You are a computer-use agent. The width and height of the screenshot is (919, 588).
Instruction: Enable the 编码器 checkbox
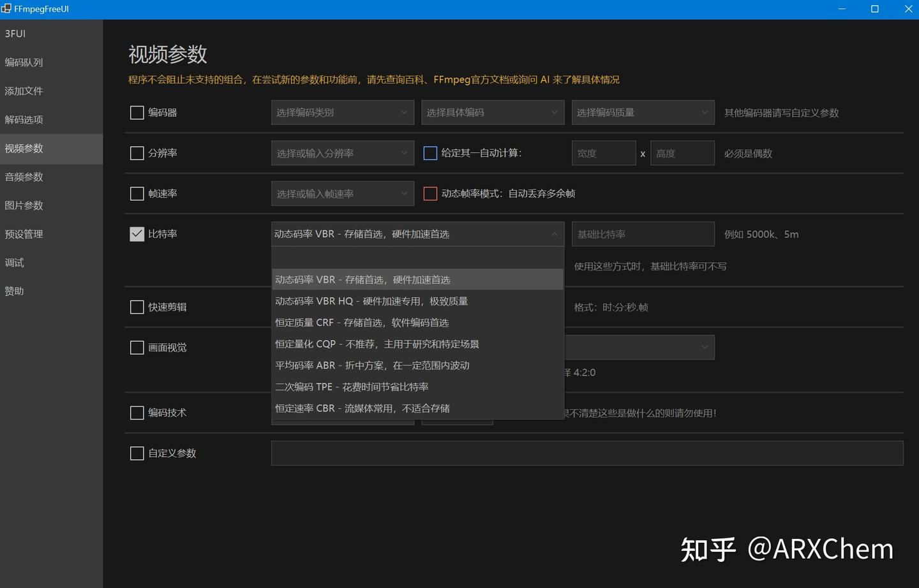[137, 112]
